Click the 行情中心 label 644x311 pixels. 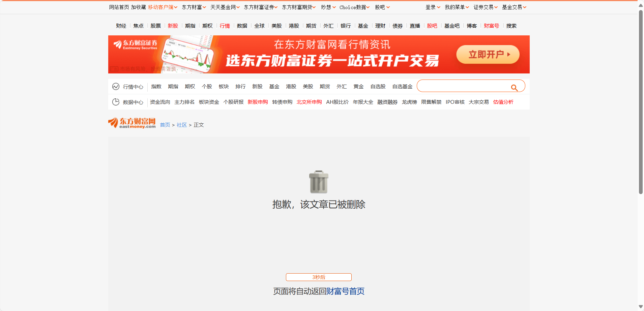133,87
